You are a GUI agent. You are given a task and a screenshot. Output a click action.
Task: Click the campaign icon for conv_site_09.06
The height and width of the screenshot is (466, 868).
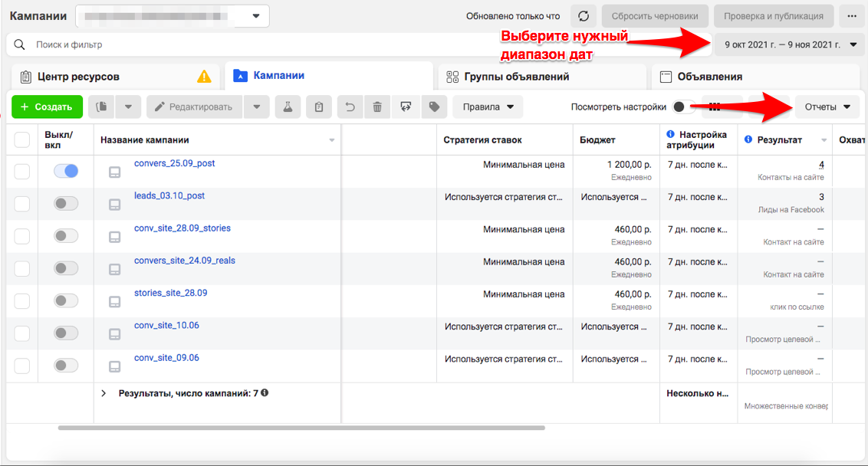(x=114, y=366)
